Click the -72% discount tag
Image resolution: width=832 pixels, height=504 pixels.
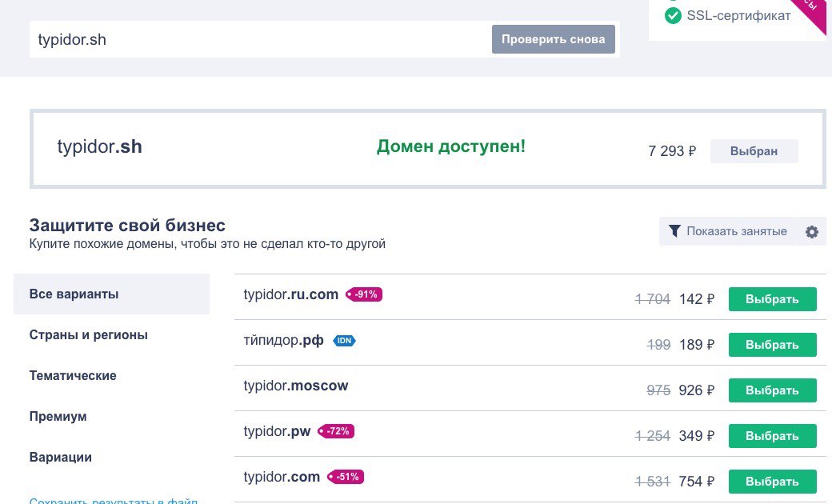[336, 431]
